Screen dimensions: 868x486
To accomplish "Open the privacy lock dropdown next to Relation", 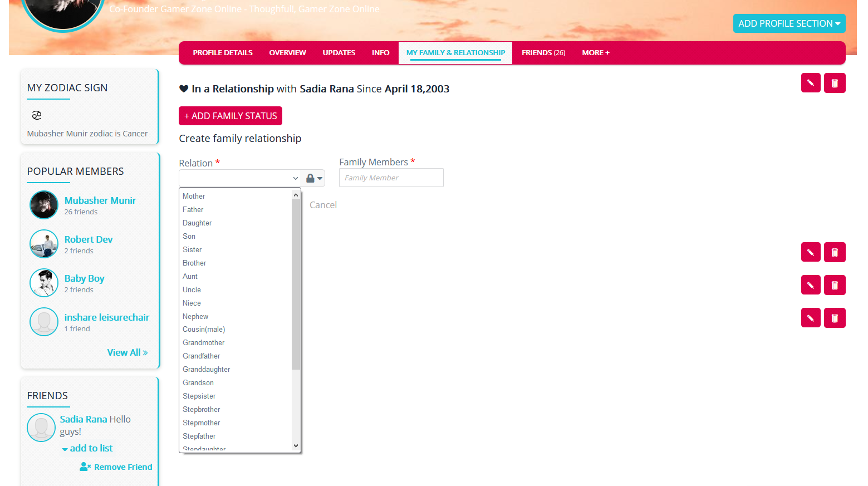I will (x=313, y=178).
